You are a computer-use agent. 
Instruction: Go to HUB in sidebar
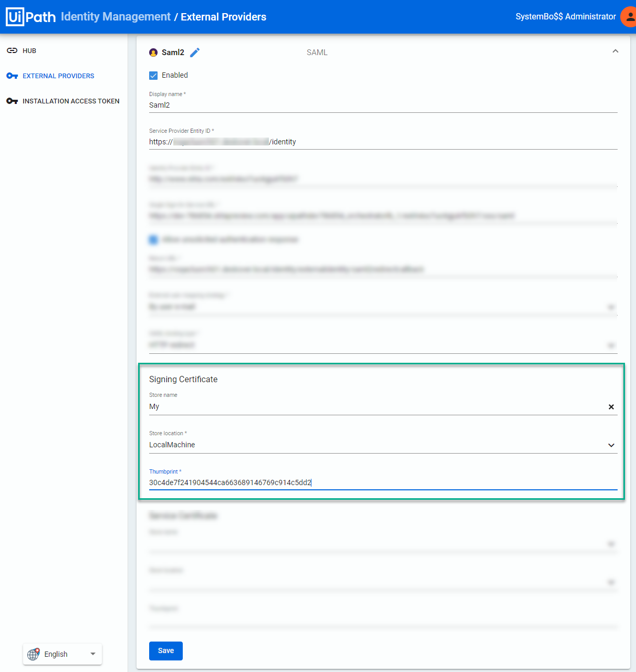29,51
